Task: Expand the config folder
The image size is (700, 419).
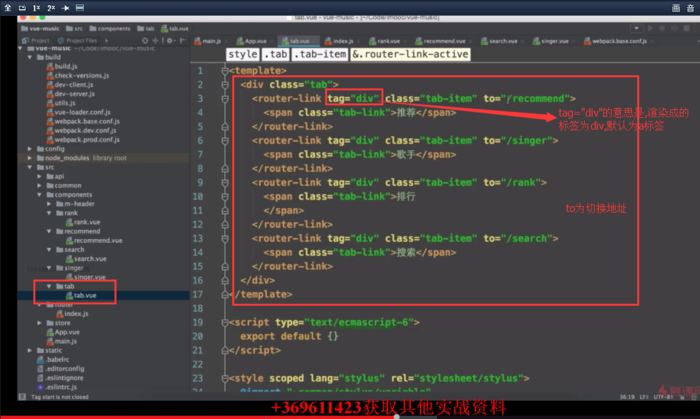Action: point(30,149)
